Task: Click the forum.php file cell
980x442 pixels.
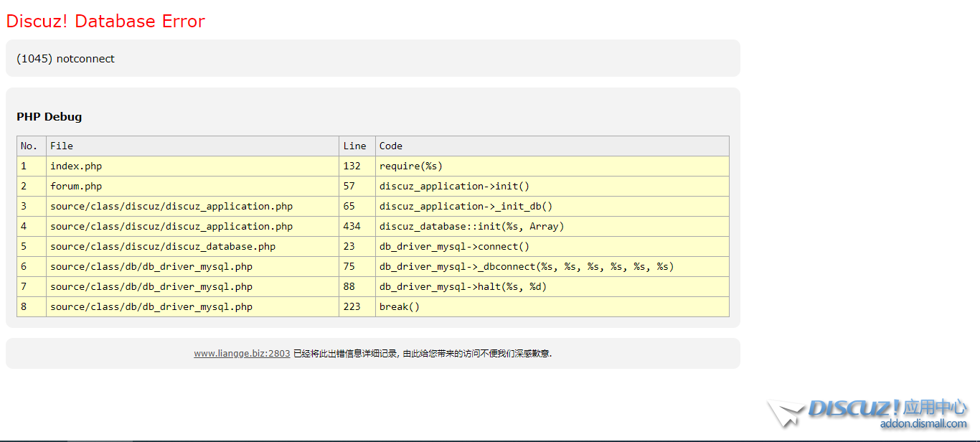Action: click(76, 187)
